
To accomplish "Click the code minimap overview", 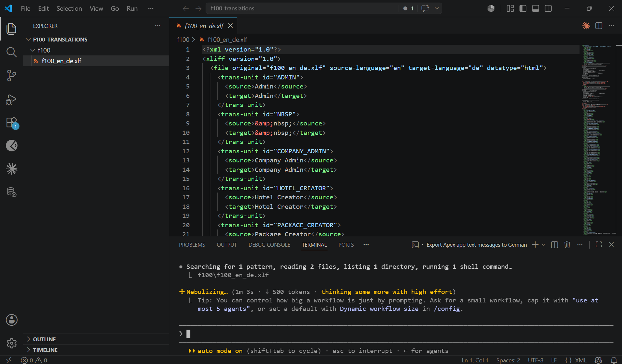I will coord(599,140).
